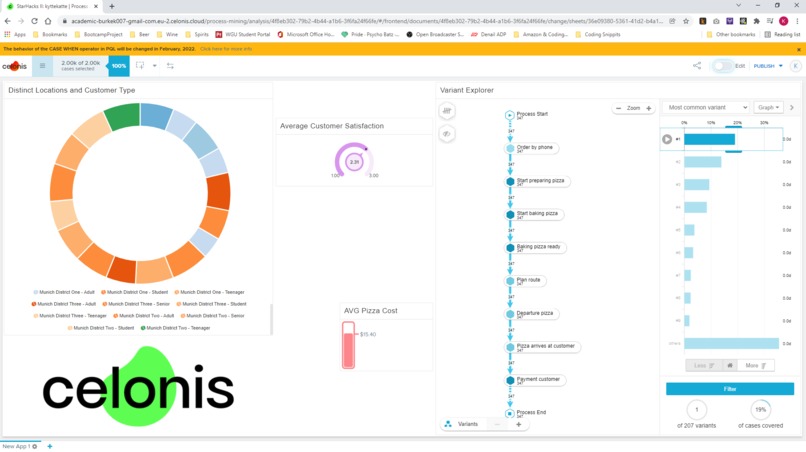The height and width of the screenshot is (452, 806).
Task: Click the blue Filter button
Action: click(730, 389)
